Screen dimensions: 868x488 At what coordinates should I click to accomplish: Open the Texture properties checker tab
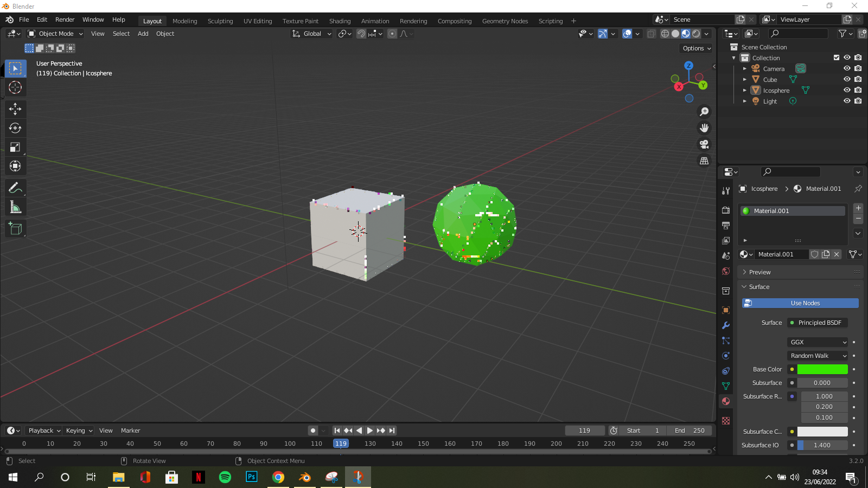coord(726,421)
